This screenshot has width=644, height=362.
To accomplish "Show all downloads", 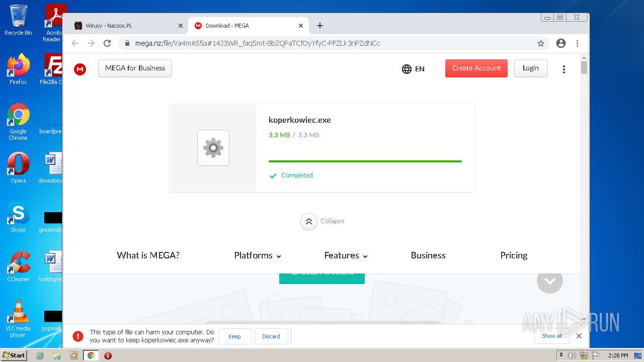I will pos(552,336).
